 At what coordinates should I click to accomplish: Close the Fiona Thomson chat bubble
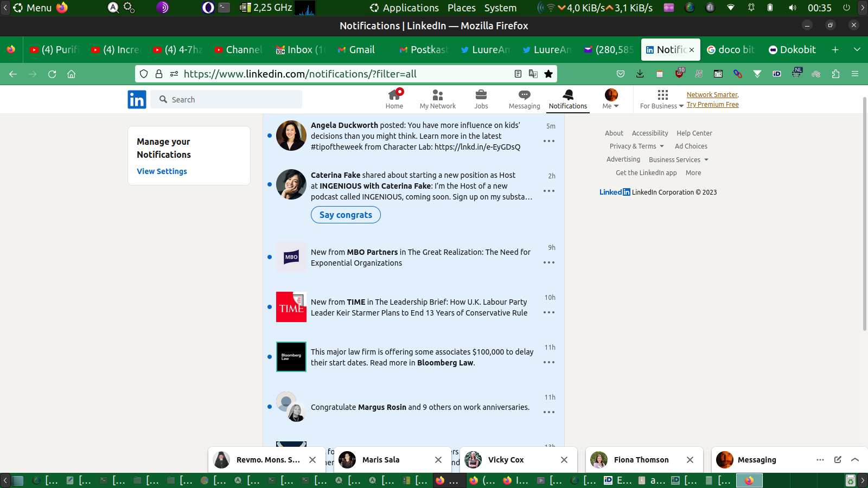pos(690,460)
